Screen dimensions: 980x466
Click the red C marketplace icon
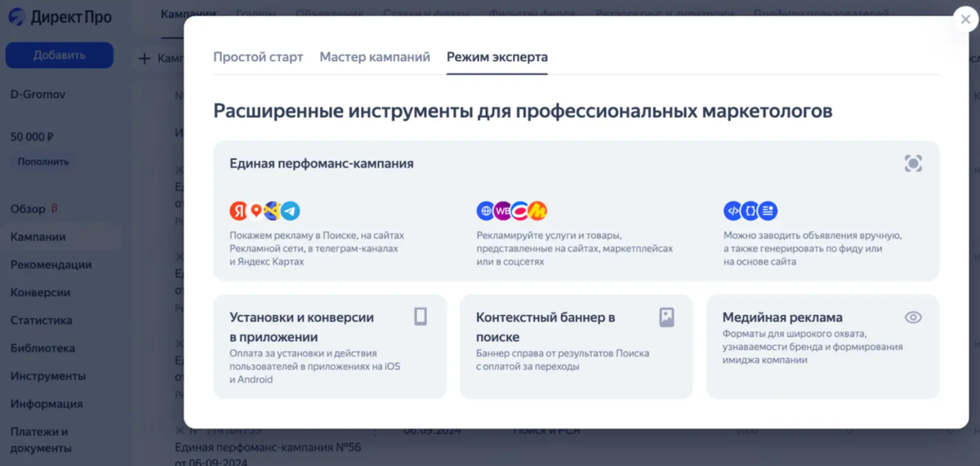click(x=520, y=211)
